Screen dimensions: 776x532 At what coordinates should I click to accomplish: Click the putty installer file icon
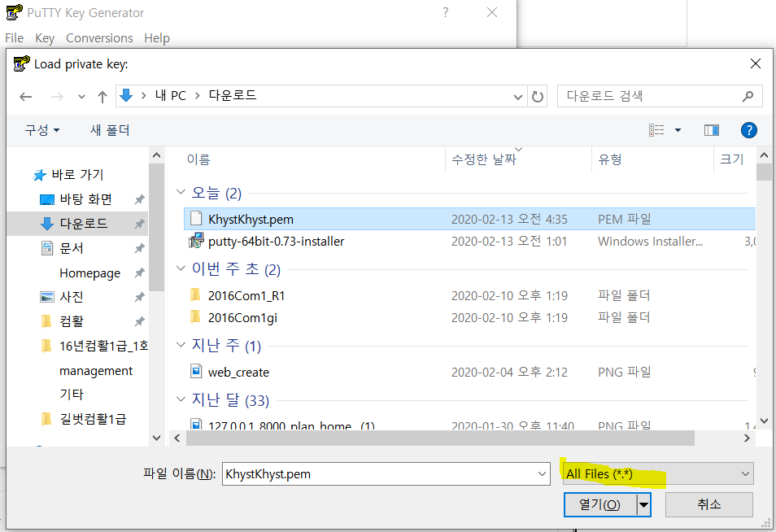(x=197, y=241)
